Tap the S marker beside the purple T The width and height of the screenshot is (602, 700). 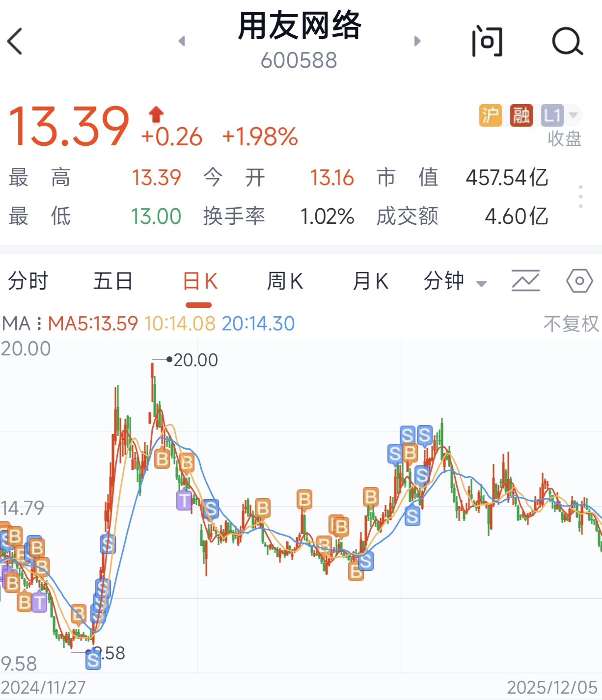click(211, 509)
